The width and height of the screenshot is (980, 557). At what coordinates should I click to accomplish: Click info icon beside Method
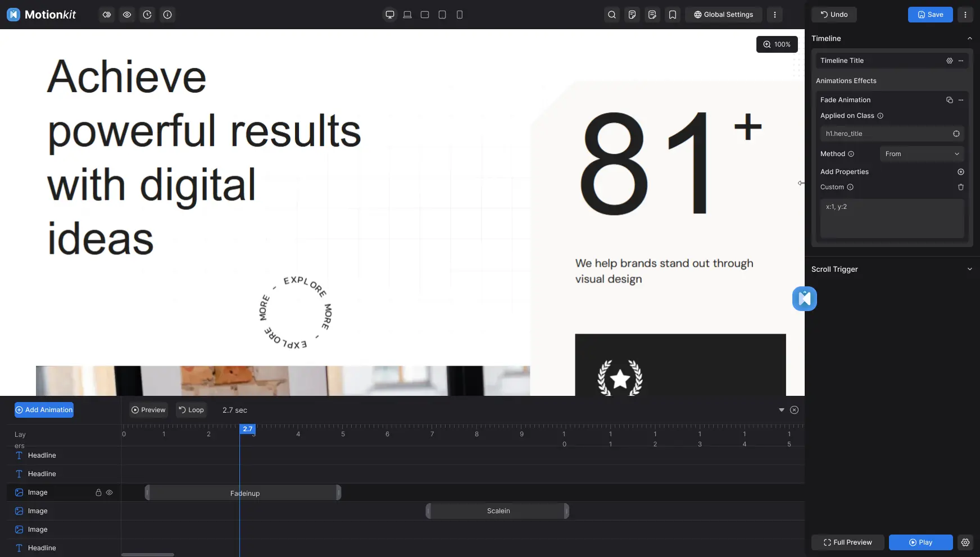tap(851, 154)
